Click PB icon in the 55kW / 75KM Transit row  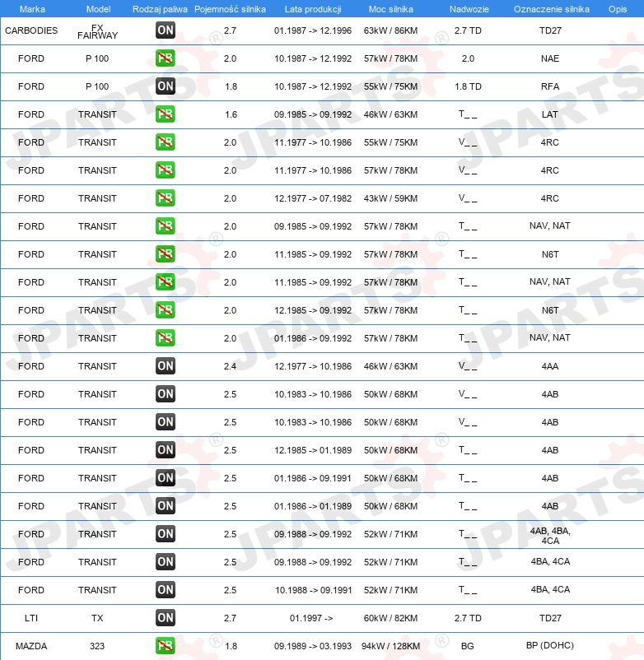click(x=165, y=142)
